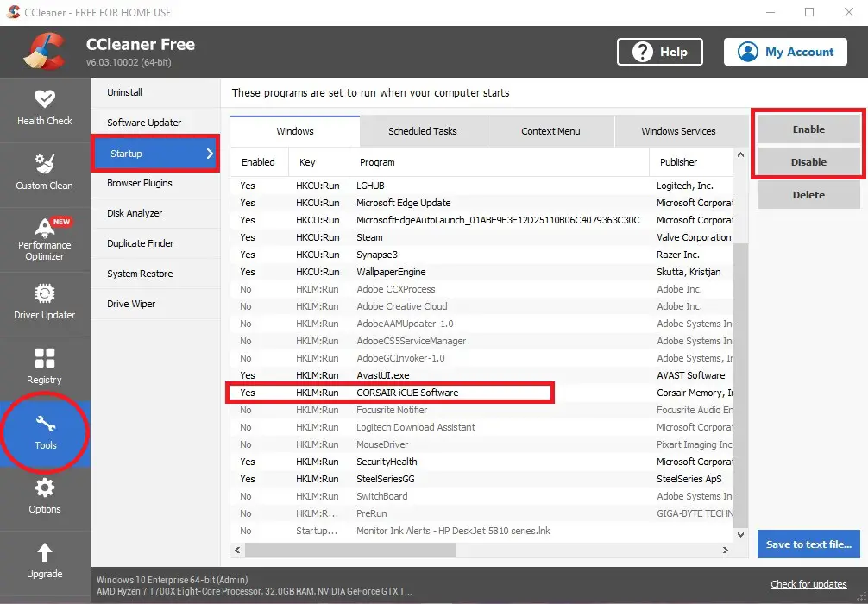Select the Synapse3 startup entry

point(482,255)
